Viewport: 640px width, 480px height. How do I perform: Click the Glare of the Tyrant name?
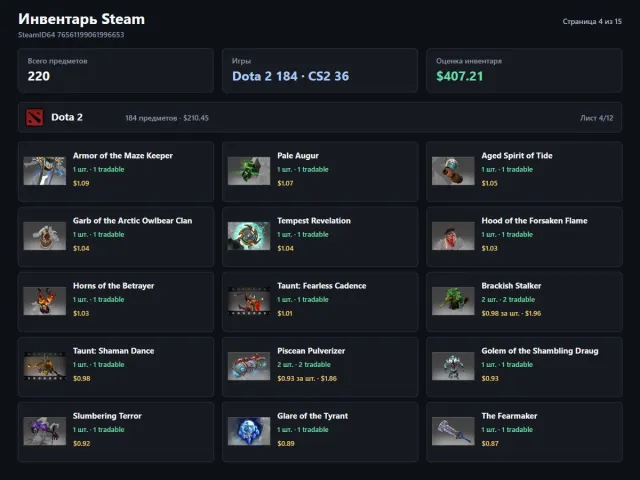(312, 416)
